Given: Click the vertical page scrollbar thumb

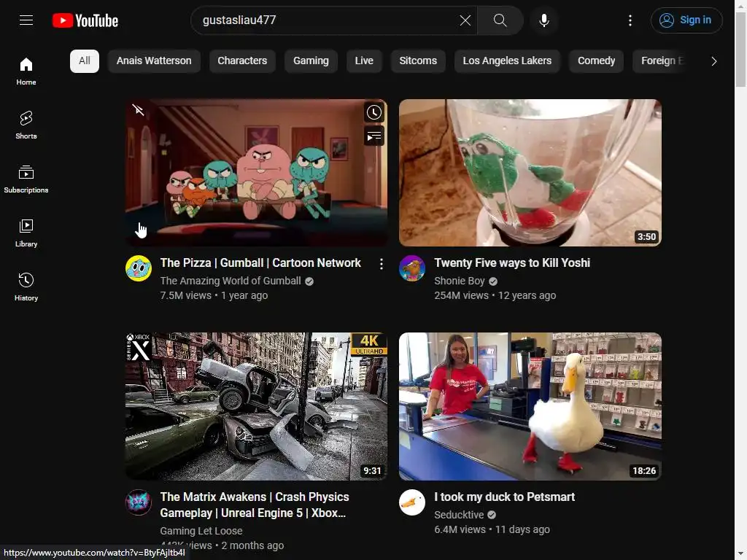Looking at the screenshot, I should (740, 50).
